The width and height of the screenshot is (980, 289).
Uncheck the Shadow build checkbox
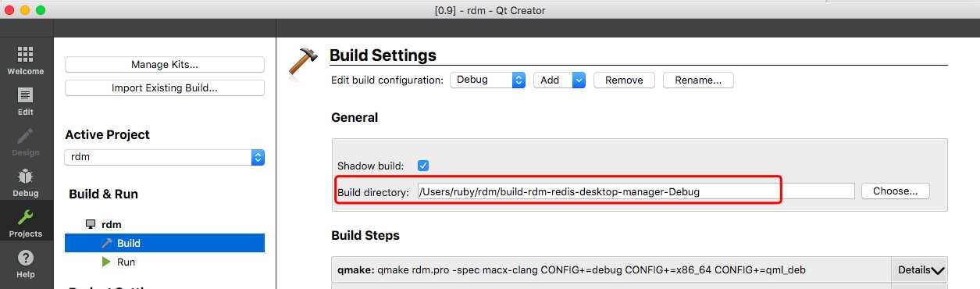(x=423, y=166)
